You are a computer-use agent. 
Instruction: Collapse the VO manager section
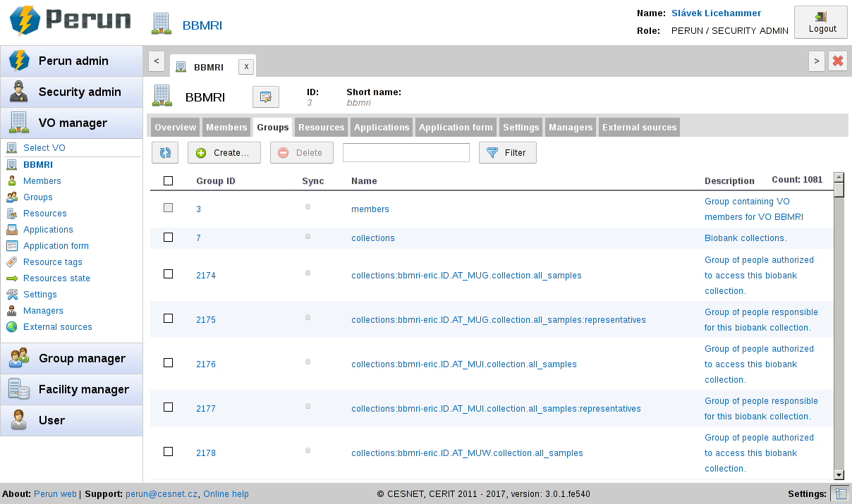71,123
